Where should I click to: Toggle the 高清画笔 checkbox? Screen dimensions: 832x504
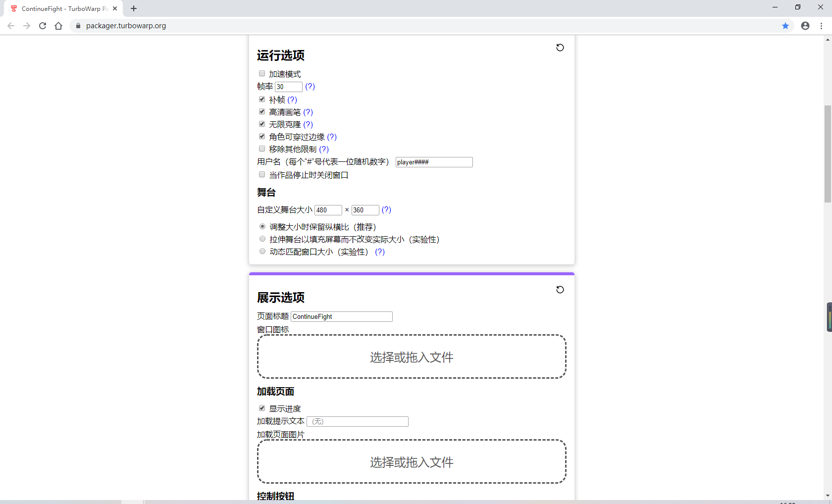[x=262, y=112]
